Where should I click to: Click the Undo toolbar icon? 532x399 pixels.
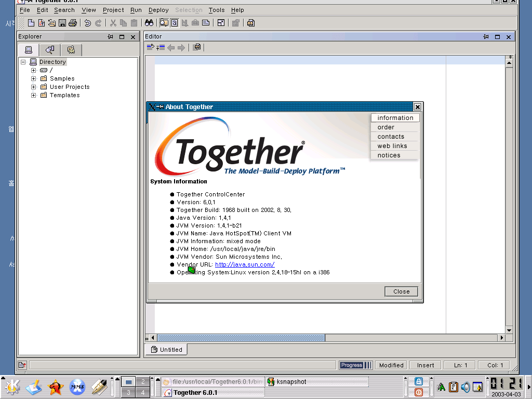(x=87, y=23)
